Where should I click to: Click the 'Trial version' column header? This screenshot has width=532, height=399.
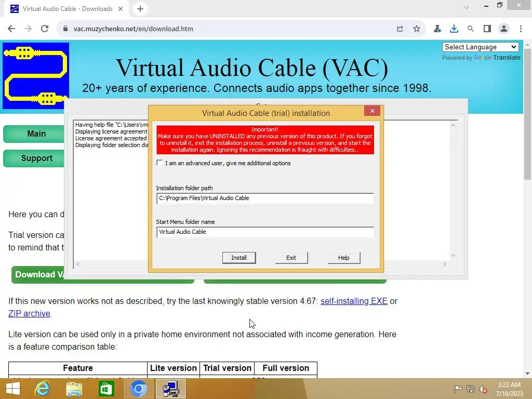coord(228,368)
